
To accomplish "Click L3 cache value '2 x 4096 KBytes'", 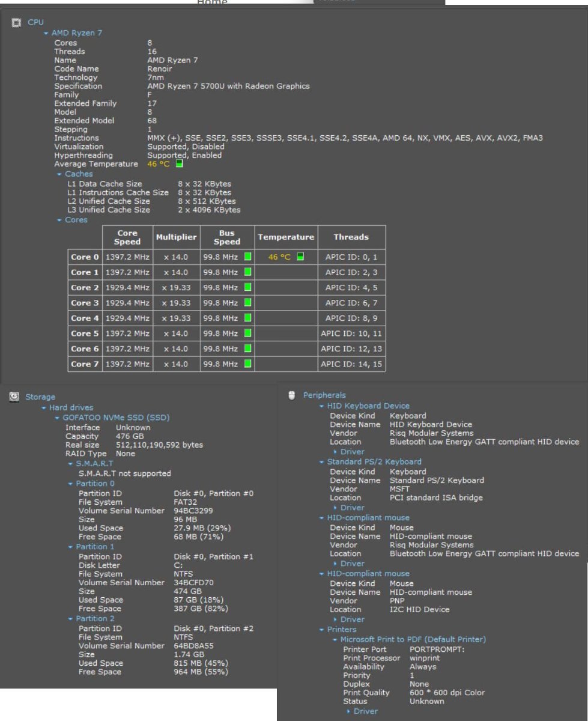I will [209, 210].
